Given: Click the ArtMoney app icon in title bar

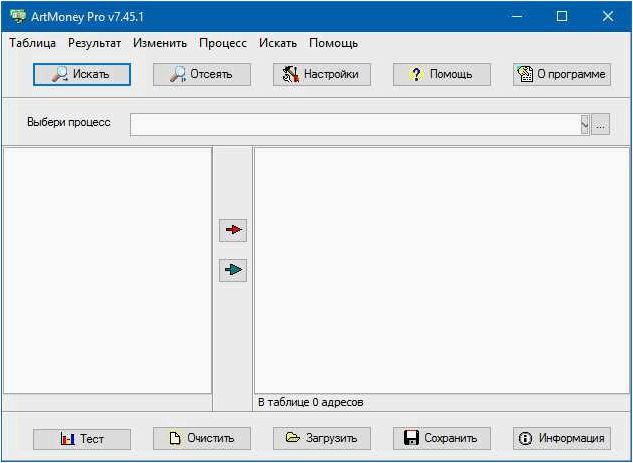Looking at the screenshot, I should (x=18, y=17).
